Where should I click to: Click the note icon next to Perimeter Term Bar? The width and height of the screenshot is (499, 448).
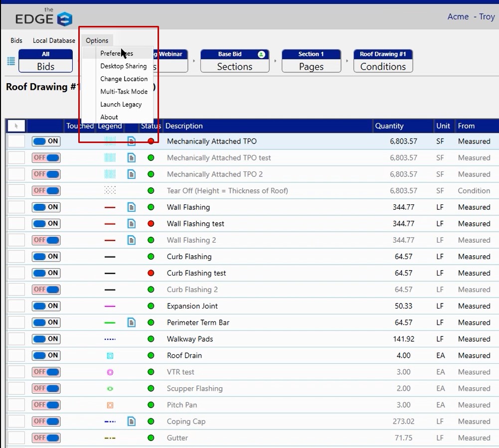click(131, 322)
